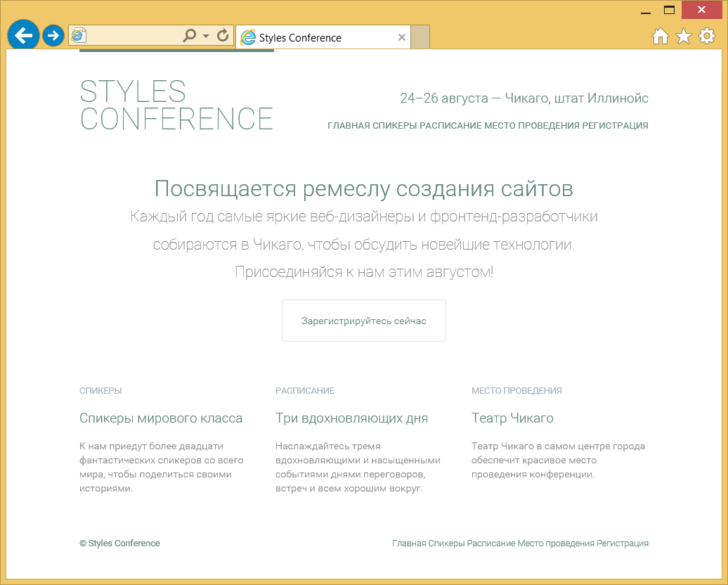
Task: Close the Styles Conference tab
Action: pyautogui.click(x=402, y=38)
